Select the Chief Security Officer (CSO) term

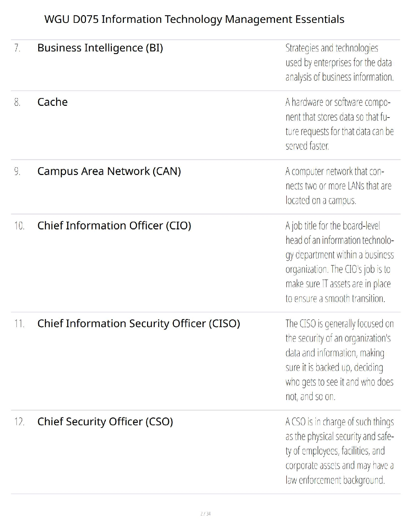[x=105, y=422]
